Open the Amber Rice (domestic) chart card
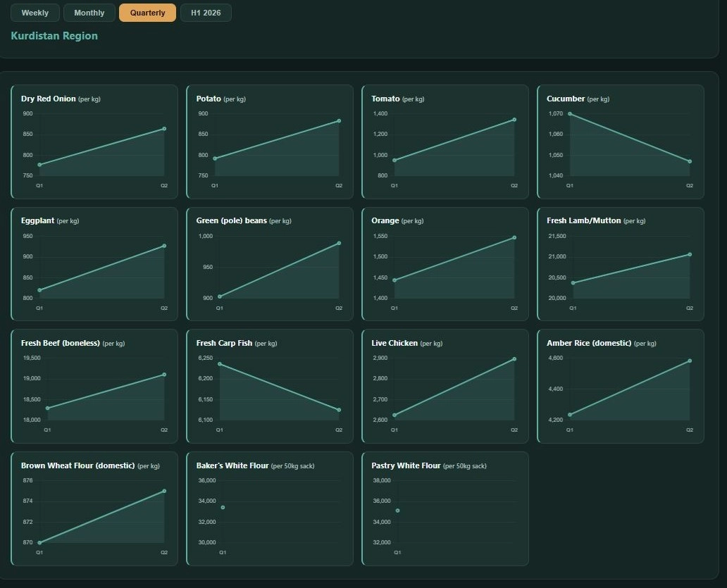This screenshot has height=588, width=727. (x=621, y=386)
